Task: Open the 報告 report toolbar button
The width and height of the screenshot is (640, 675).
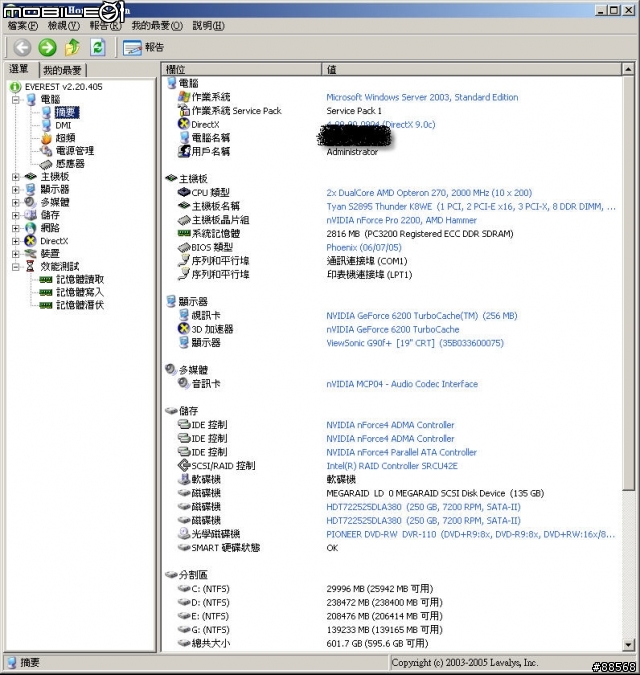Action: point(143,47)
